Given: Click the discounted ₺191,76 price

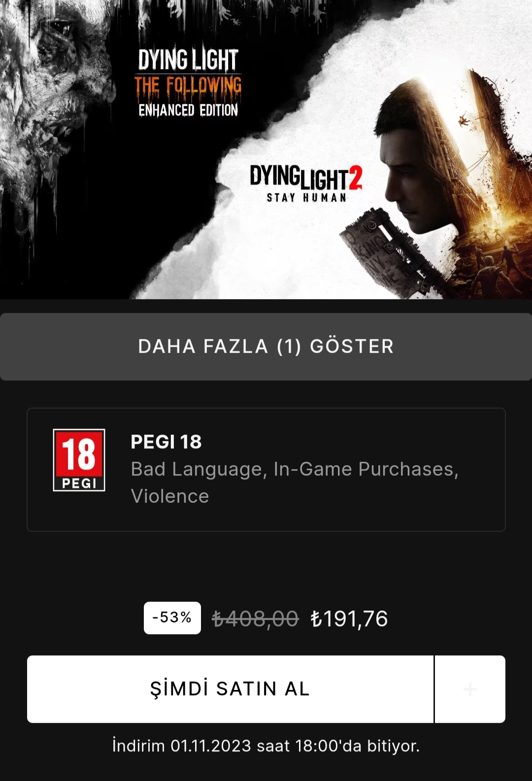Looking at the screenshot, I should tap(349, 618).
